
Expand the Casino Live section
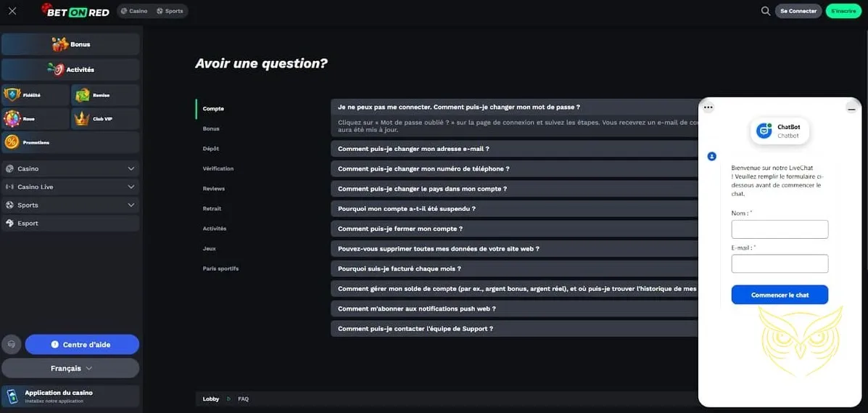tap(70, 187)
